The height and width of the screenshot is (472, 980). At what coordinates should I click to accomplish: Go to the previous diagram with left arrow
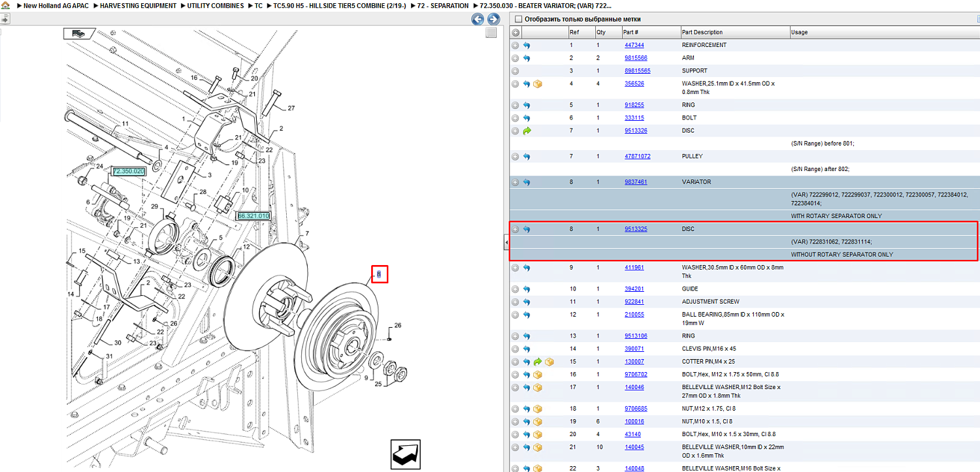pyautogui.click(x=478, y=20)
